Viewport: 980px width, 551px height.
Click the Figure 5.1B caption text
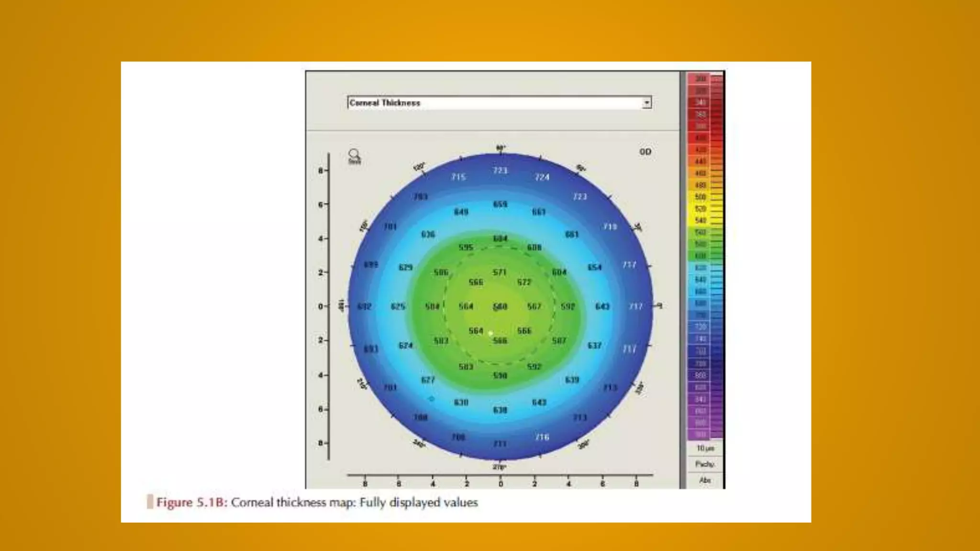(317, 503)
